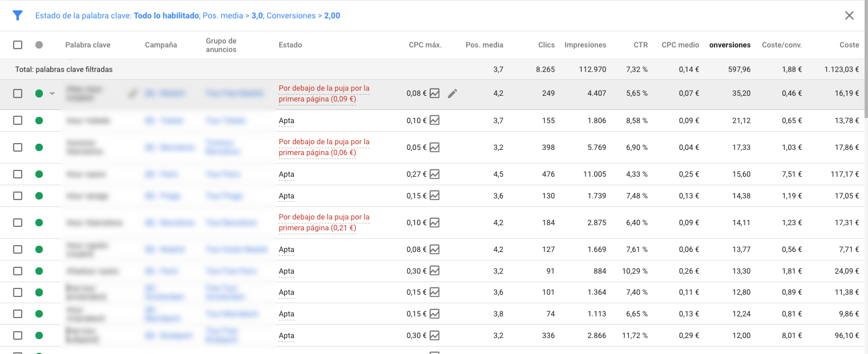Sort by CPC máx. column
The width and height of the screenshot is (868, 354).
(425, 45)
